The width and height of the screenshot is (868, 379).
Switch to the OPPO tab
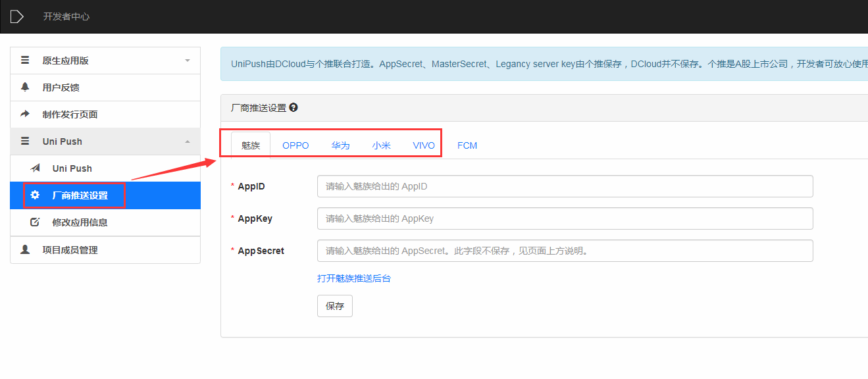tap(295, 145)
